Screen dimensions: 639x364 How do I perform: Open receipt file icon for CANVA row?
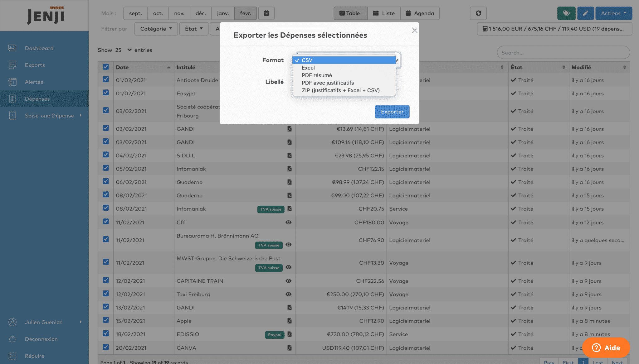[290, 348]
